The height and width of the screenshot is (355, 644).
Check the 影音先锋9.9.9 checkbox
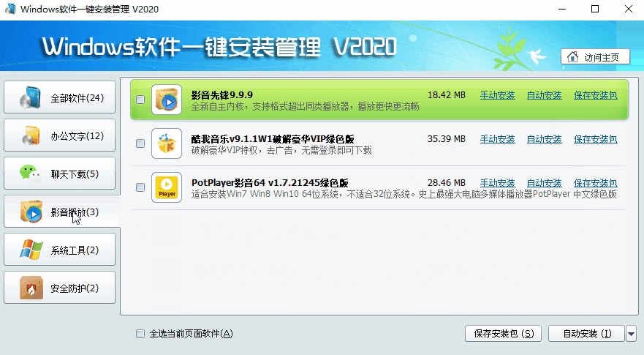coord(140,100)
